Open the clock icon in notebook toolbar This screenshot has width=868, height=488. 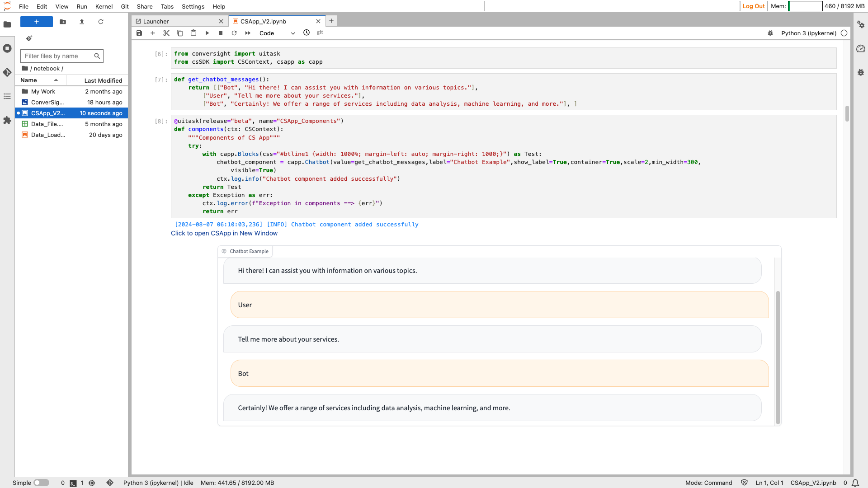(307, 33)
